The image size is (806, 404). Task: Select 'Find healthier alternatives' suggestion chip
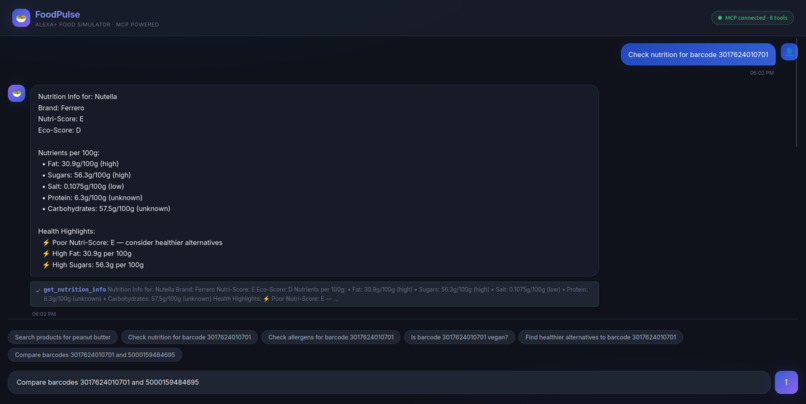coord(600,337)
